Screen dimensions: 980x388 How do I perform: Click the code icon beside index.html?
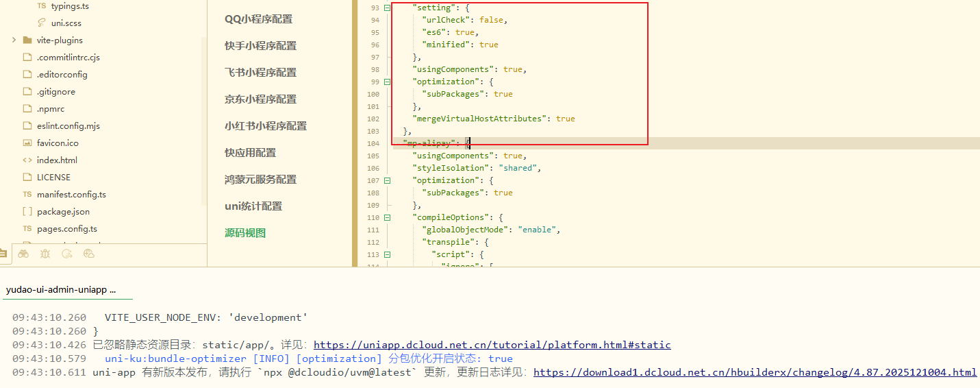[x=27, y=160]
